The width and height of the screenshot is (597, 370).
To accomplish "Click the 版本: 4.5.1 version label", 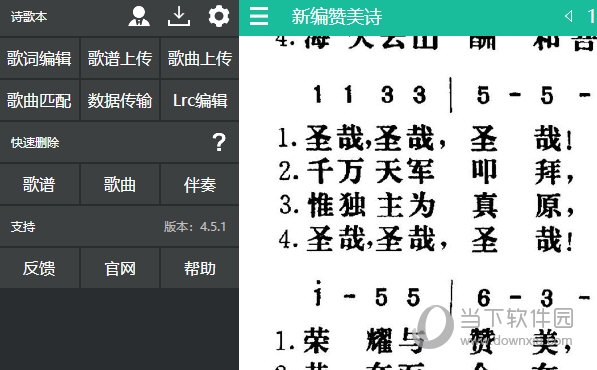I will 195,226.
